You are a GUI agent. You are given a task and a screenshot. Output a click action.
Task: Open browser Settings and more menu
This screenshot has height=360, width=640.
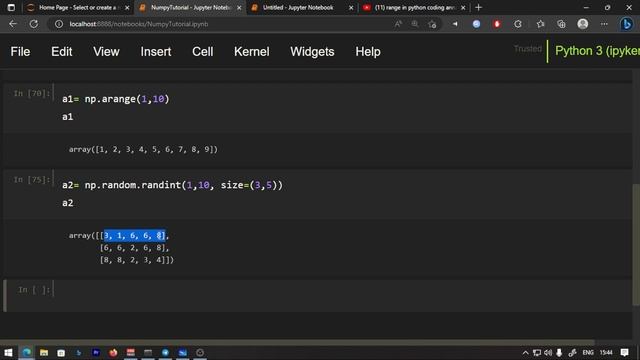(x=604, y=24)
